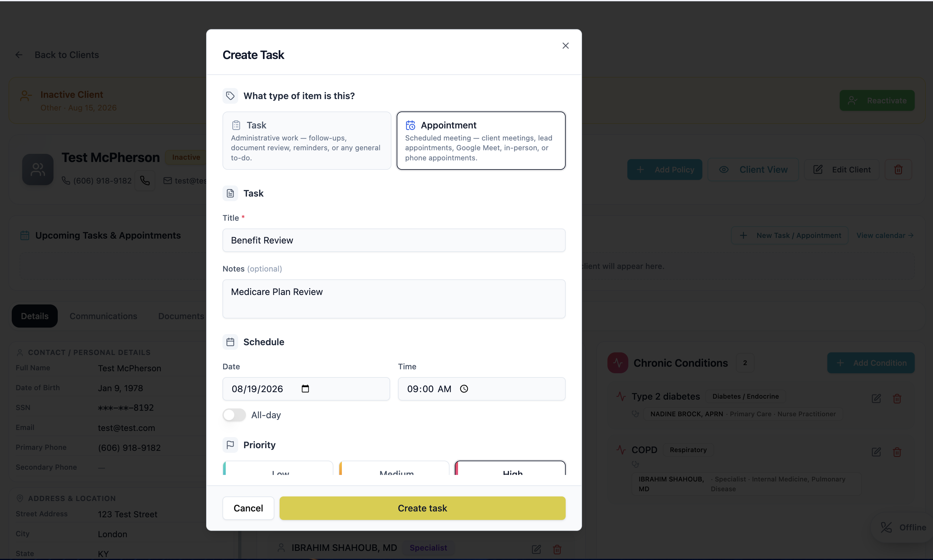Open the date picker calendar icon
The image size is (933, 560).
point(305,389)
